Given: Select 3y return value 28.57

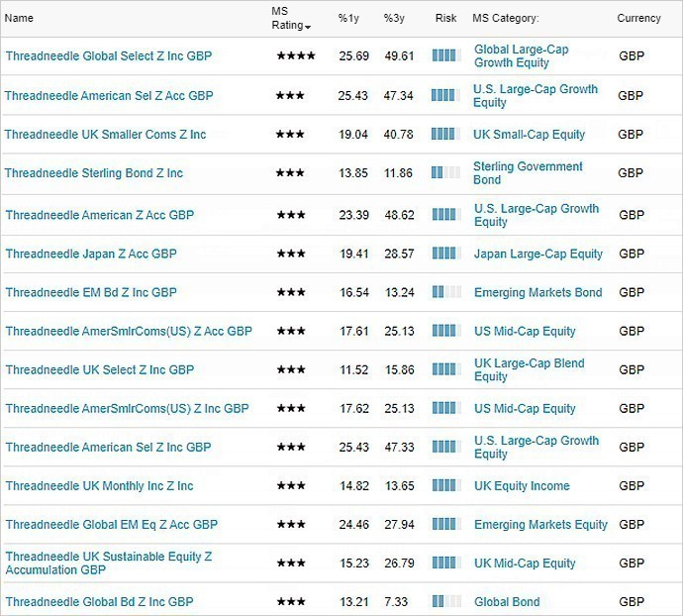Looking at the screenshot, I should click(399, 254).
